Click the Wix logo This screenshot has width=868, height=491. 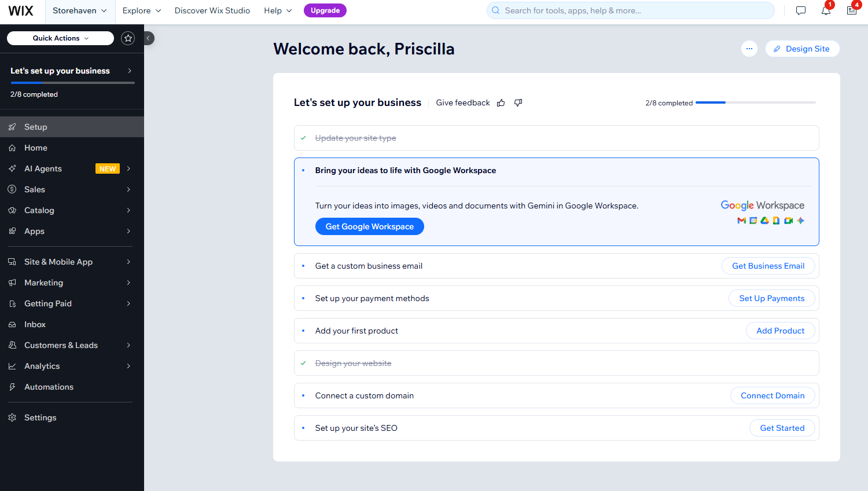(x=21, y=10)
